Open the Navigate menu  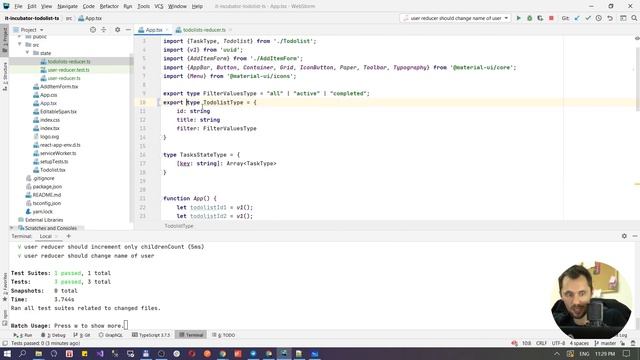(x=67, y=6)
